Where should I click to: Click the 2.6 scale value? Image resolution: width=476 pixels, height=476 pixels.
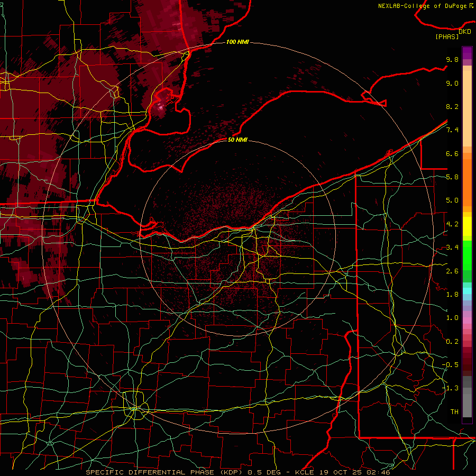click(452, 271)
